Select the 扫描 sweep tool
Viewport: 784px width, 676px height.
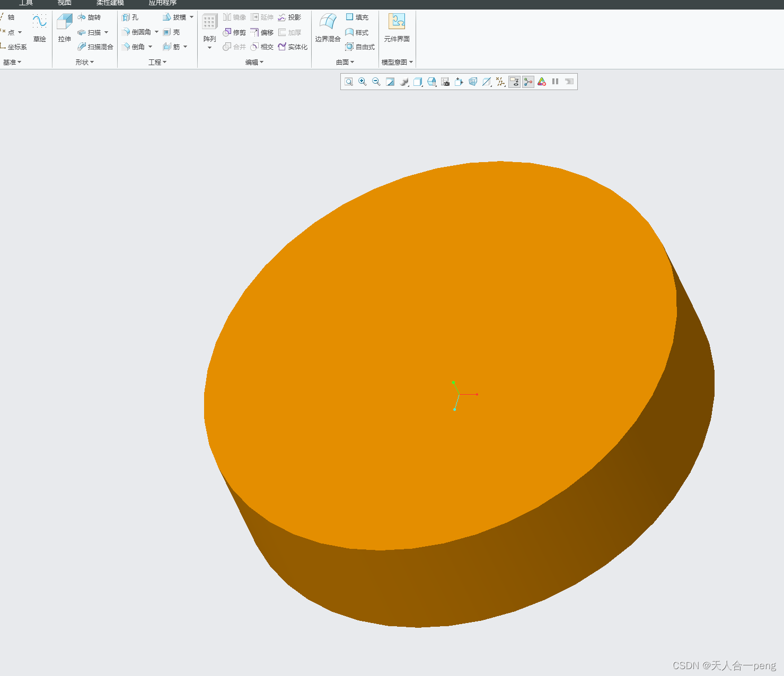89,32
